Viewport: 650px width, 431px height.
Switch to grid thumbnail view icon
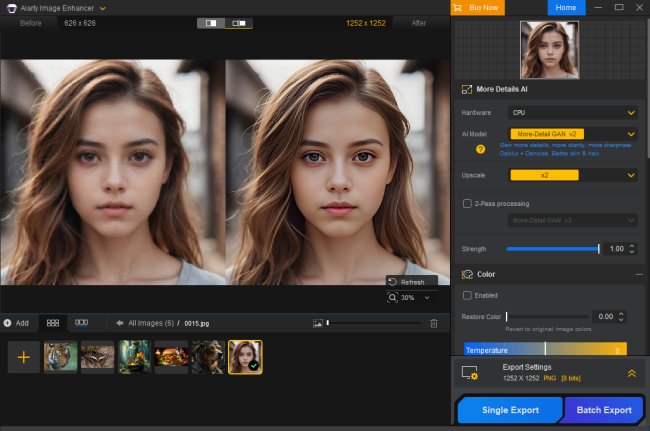52,323
